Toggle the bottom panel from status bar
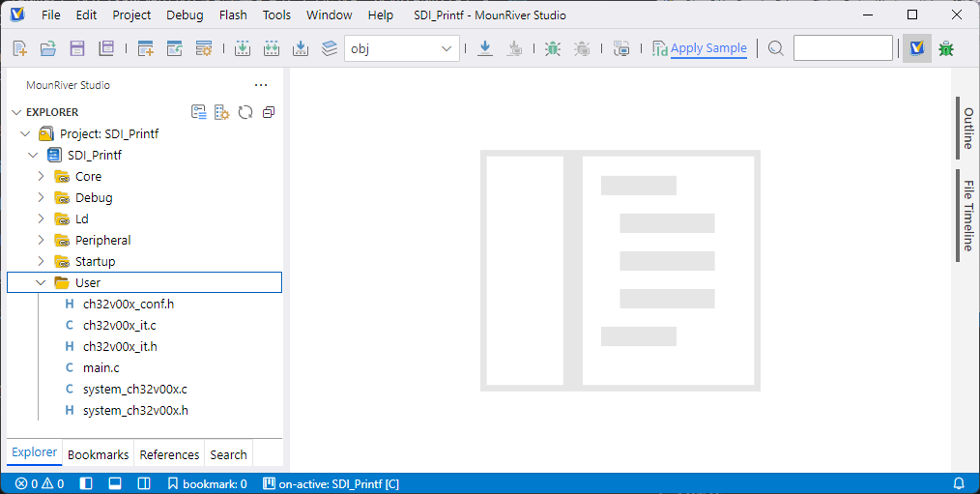980x494 pixels. (114, 483)
